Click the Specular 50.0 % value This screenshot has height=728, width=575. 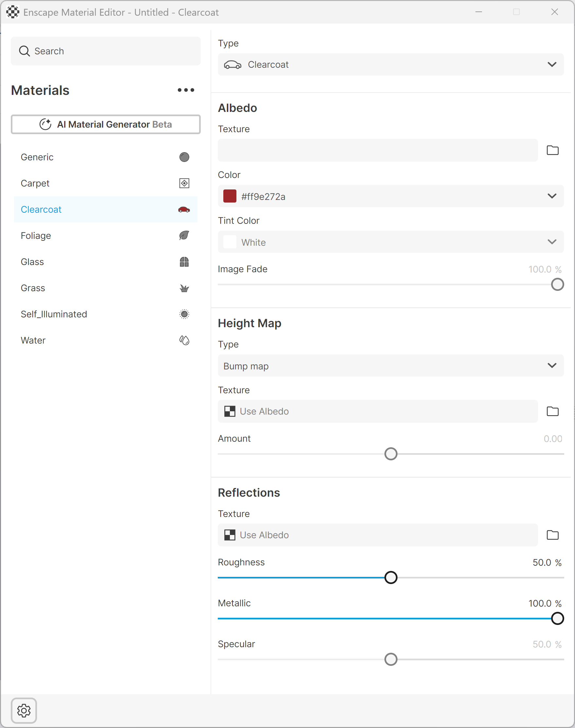pyautogui.click(x=547, y=644)
